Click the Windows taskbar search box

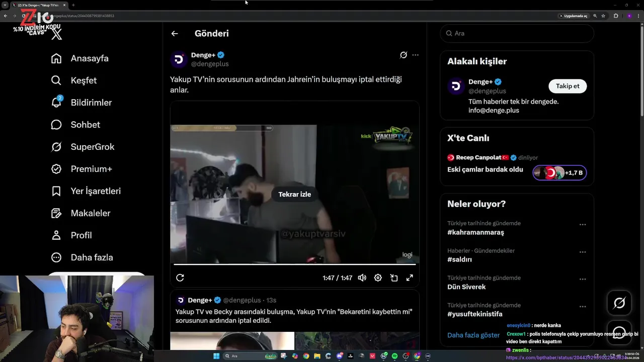250,356
